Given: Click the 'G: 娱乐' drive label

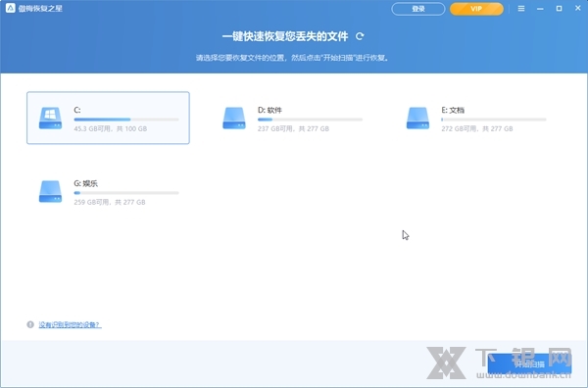Looking at the screenshot, I should [x=86, y=183].
